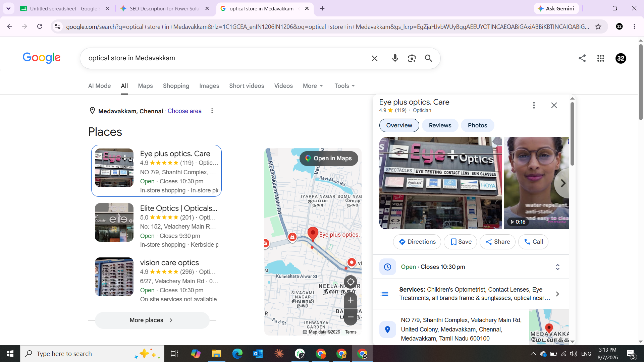Launch Microsoft Edge from the taskbar
644x362 pixels.
237,354
